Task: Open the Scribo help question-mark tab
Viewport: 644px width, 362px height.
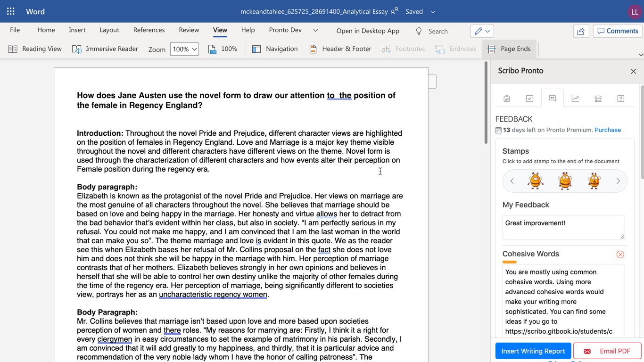Action: click(x=620, y=99)
